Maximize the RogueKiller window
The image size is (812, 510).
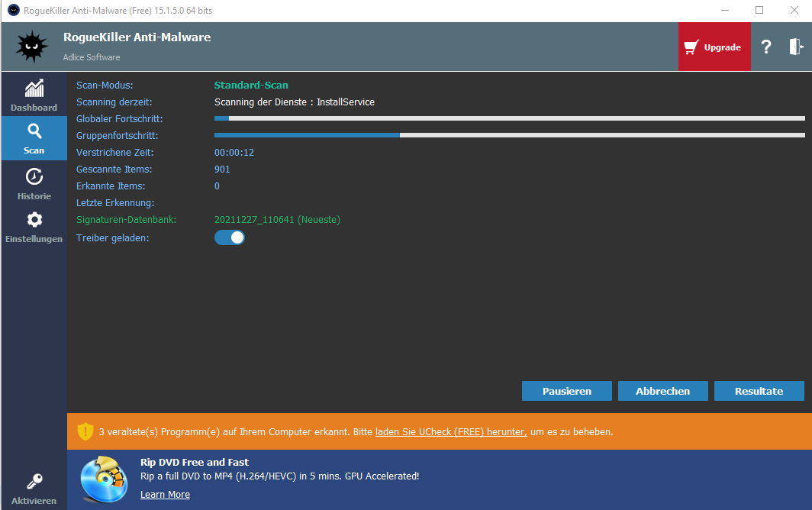click(759, 11)
